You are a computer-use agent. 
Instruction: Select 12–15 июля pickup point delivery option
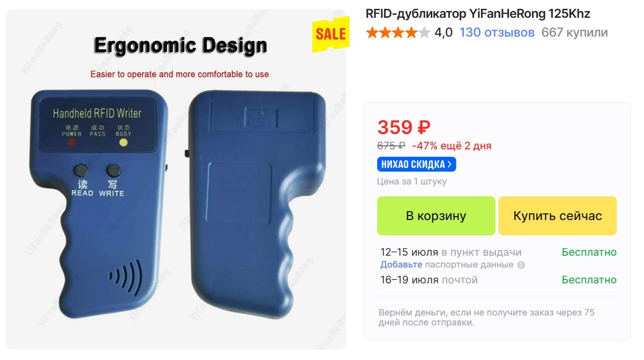[498, 252]
